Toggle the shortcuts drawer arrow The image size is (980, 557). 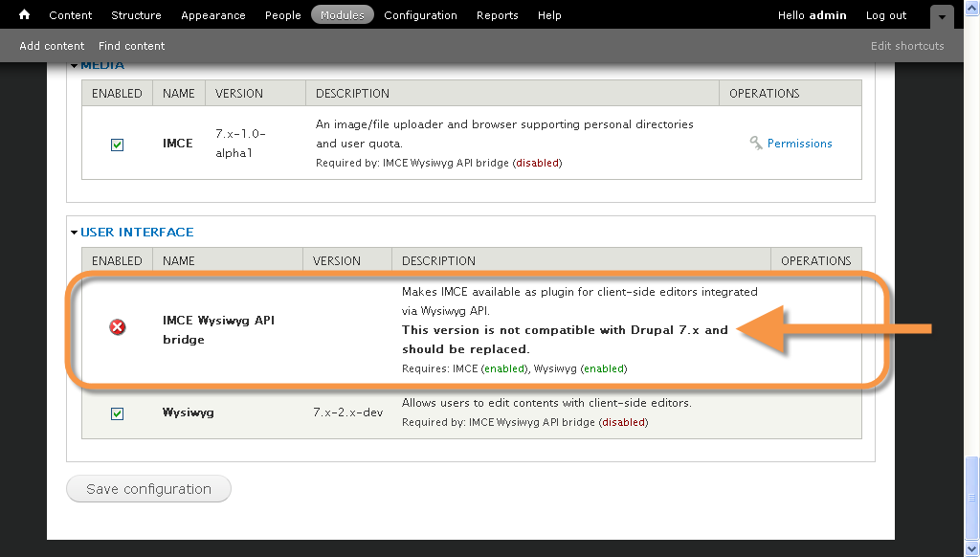click(x=942, y=17)
